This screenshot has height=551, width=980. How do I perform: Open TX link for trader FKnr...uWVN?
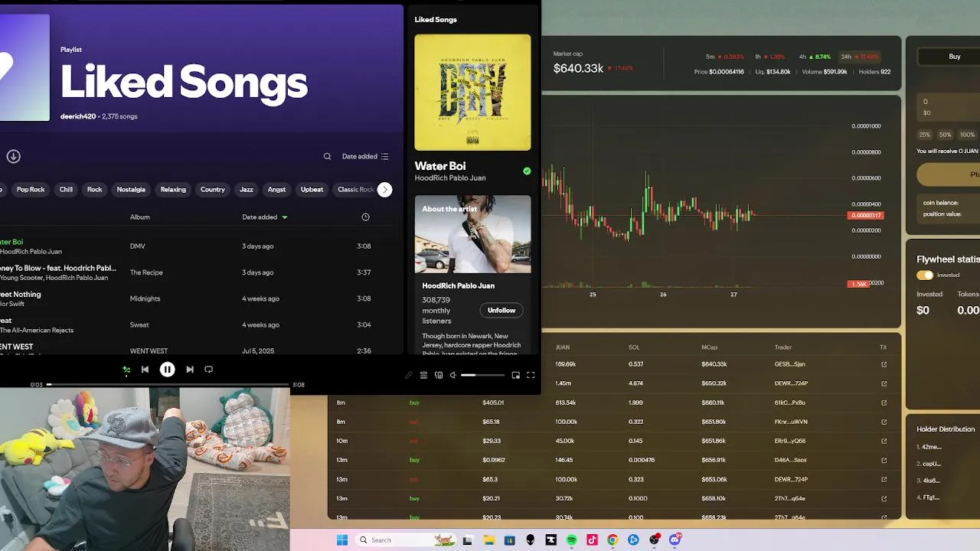[884, 422]
